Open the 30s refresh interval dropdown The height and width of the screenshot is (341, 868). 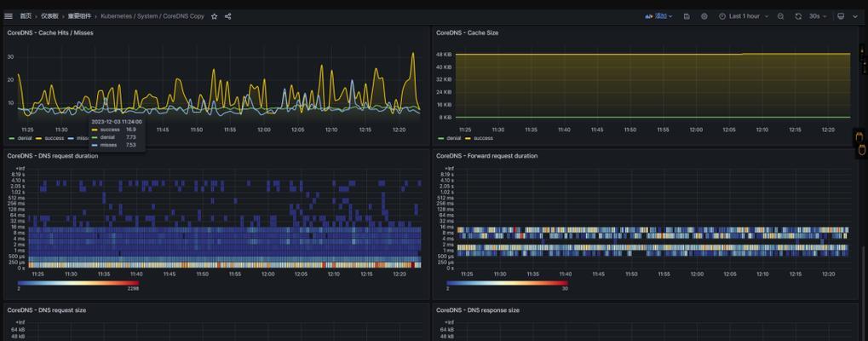(818, 16)
